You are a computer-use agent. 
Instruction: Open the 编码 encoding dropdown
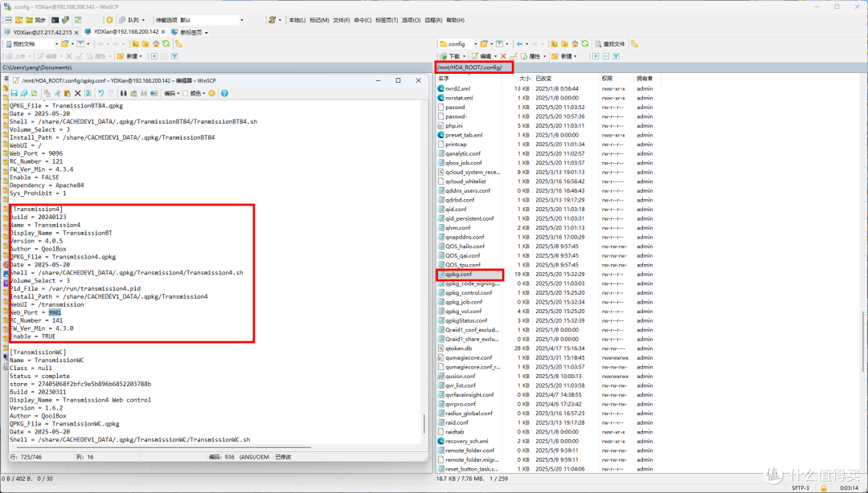pyautogui.click(x=171, y=93)
